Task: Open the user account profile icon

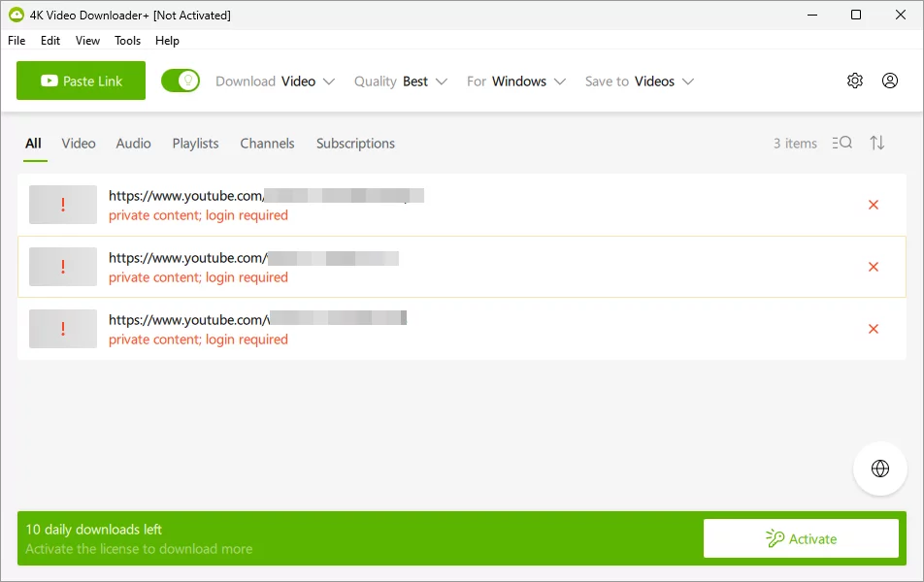Action: (x=890, y=81)
